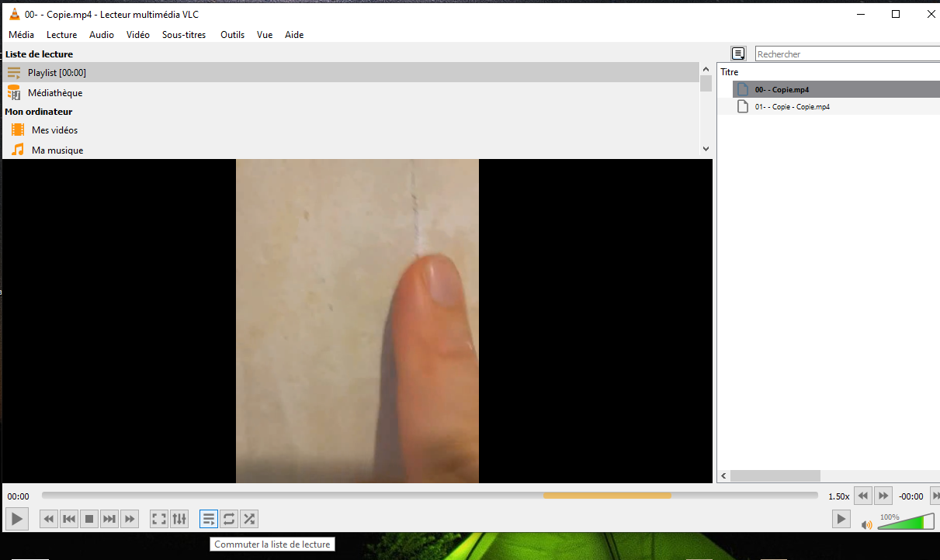Click the 00:00 elapsed time label
The width and height of the screenshot is (940, 560).
tap(19, 496)
